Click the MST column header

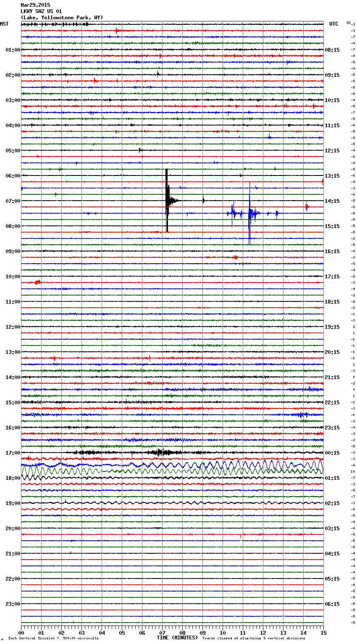pyautogui.click(x=4, y=24)
